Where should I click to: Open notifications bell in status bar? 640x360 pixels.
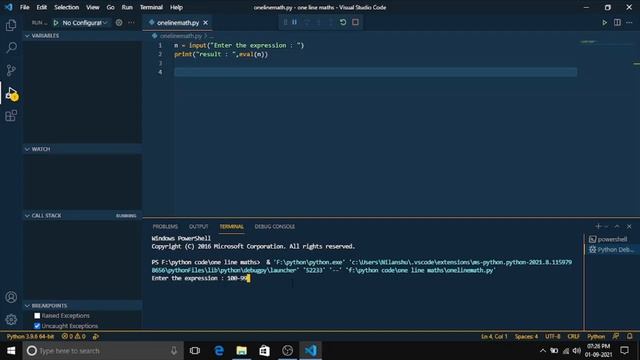click(630, 336)
